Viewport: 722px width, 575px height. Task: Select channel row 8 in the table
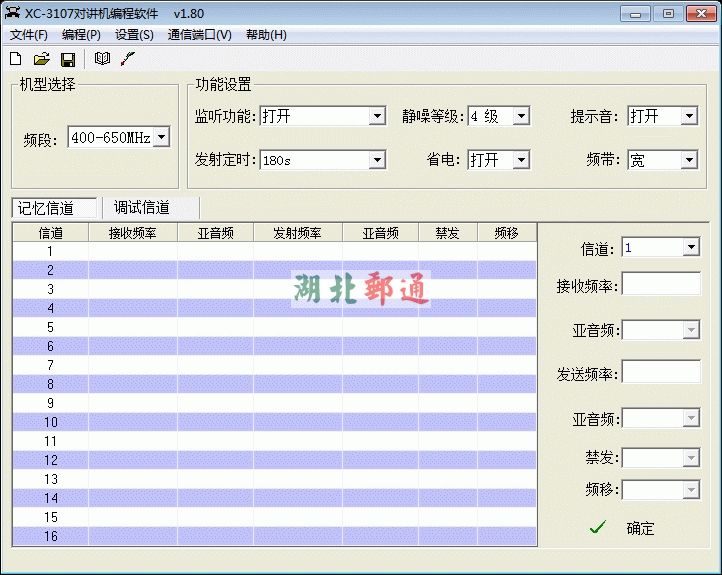50,384
